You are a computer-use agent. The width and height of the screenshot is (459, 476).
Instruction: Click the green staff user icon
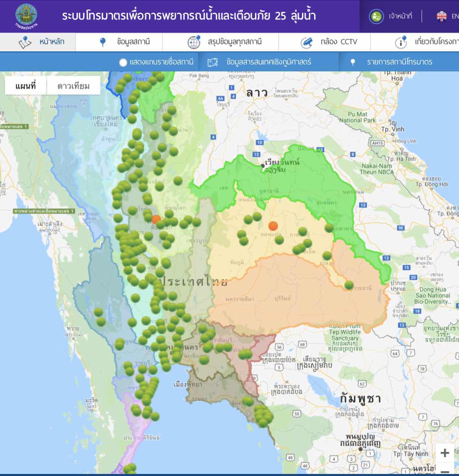(x=376, y=16)
